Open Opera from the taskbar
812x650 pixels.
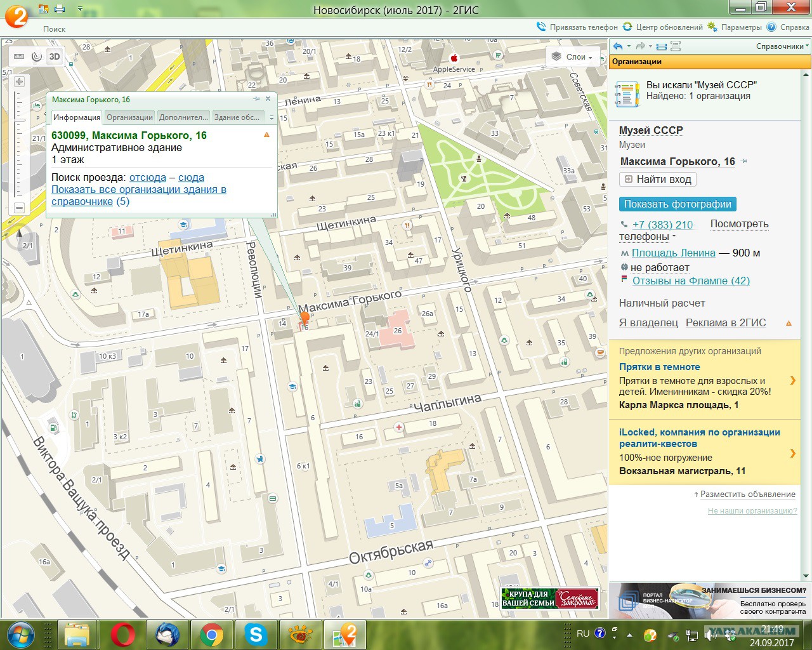pos(122,634)
